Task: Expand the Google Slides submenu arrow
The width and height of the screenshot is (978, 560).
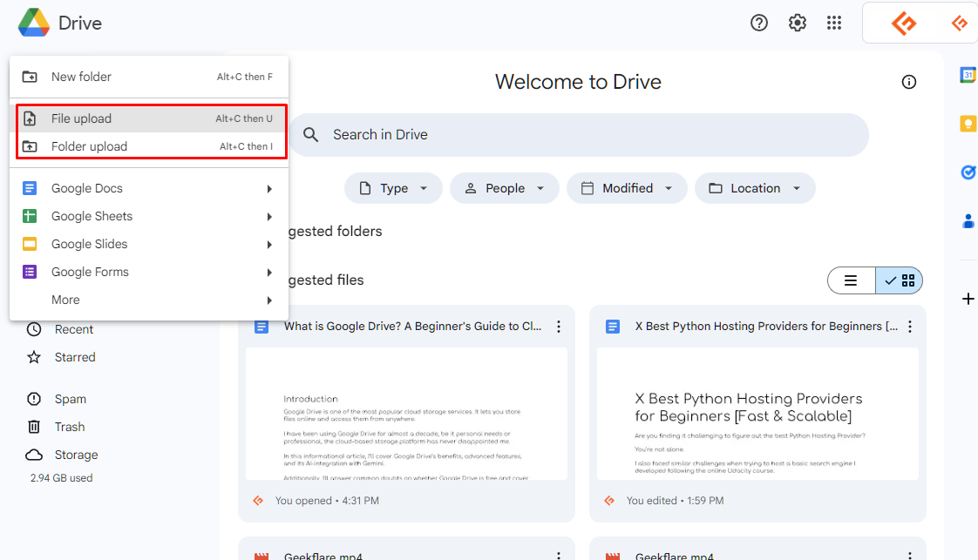Action: (269, 245)
